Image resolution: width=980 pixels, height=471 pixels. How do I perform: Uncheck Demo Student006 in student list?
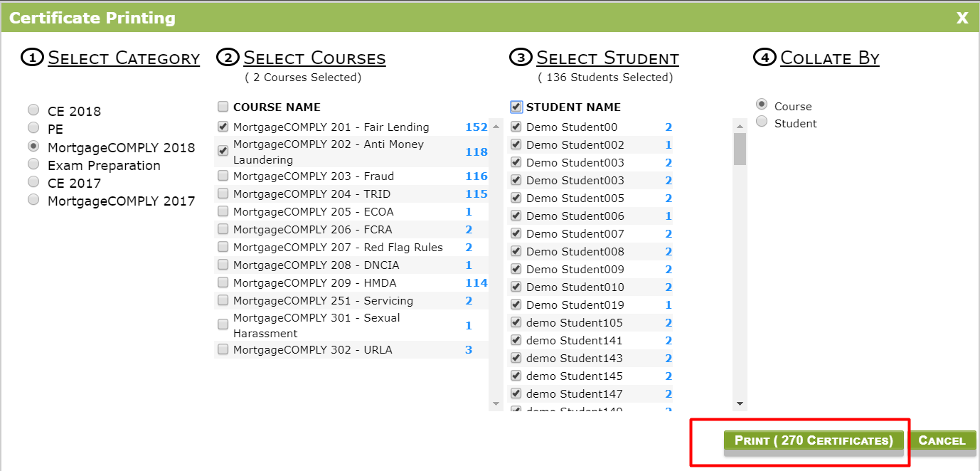(x=516, y=216)
